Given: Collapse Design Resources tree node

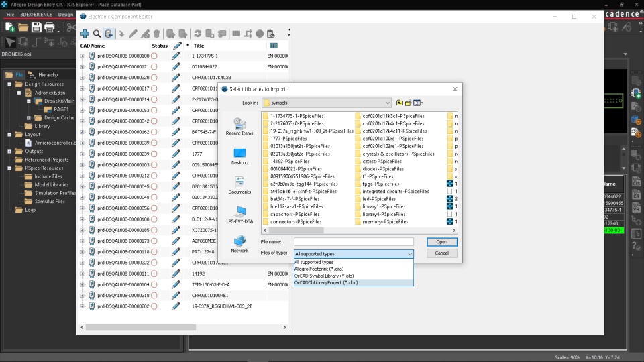Looking at the screenshot, I should coord(9,84).
